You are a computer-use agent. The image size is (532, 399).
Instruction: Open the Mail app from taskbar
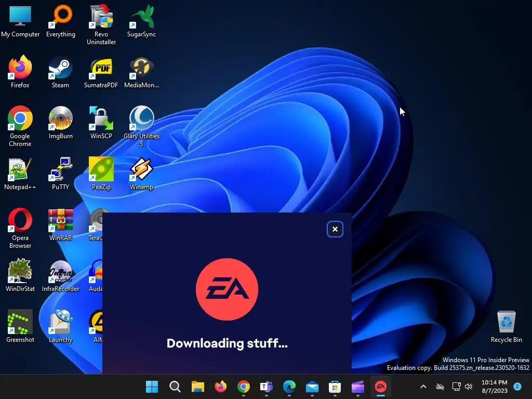[x=312, y=387]
